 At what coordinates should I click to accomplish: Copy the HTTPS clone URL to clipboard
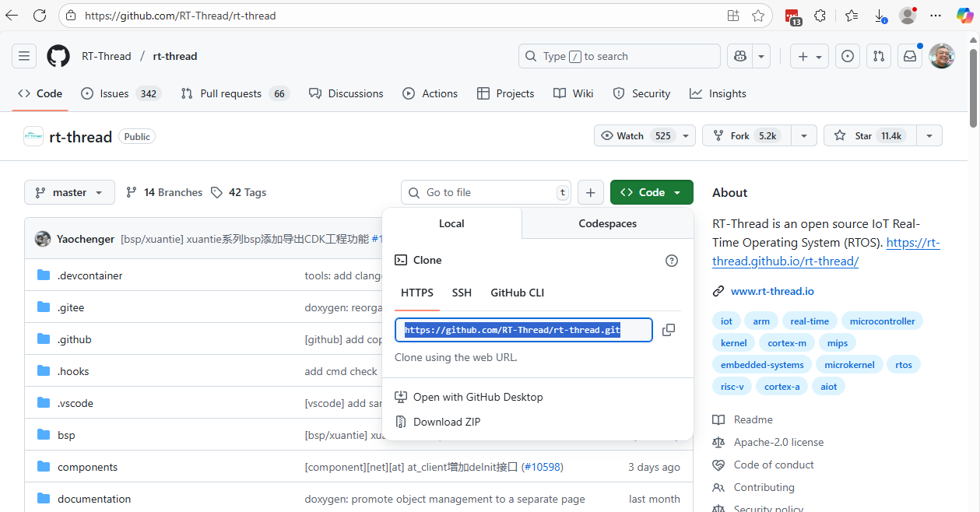point(668,330)
